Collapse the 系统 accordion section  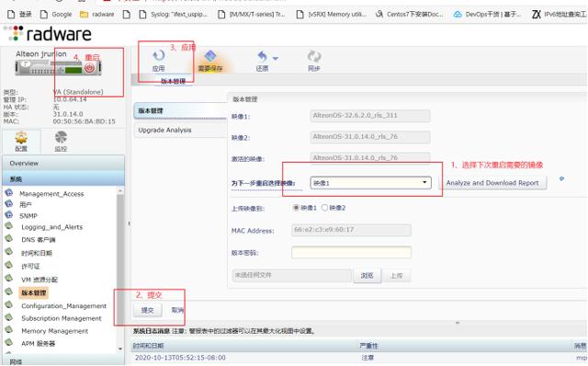click(x=63, y=179)
